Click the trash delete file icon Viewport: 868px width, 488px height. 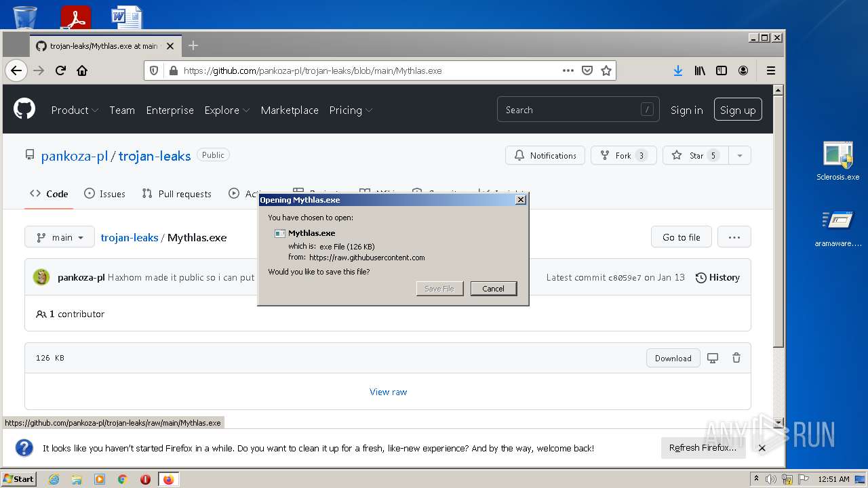pyautogui.click(x=736, y=358)
